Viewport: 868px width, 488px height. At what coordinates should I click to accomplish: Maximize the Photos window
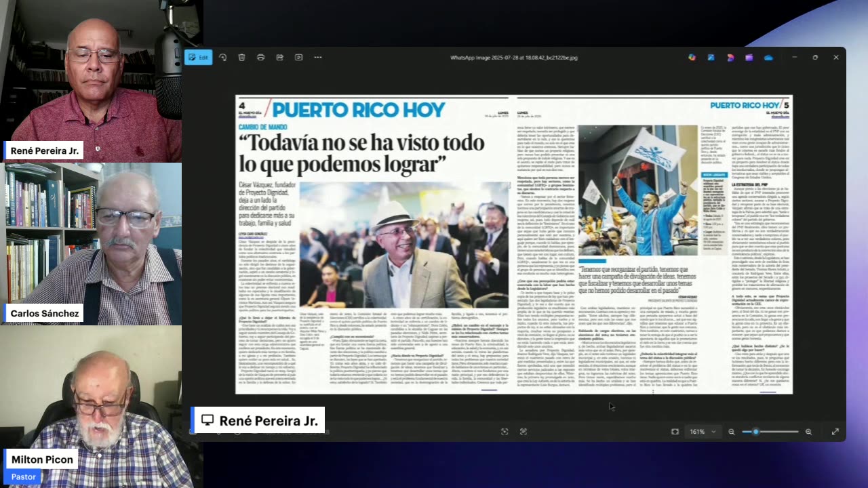(x=815, y=58)
